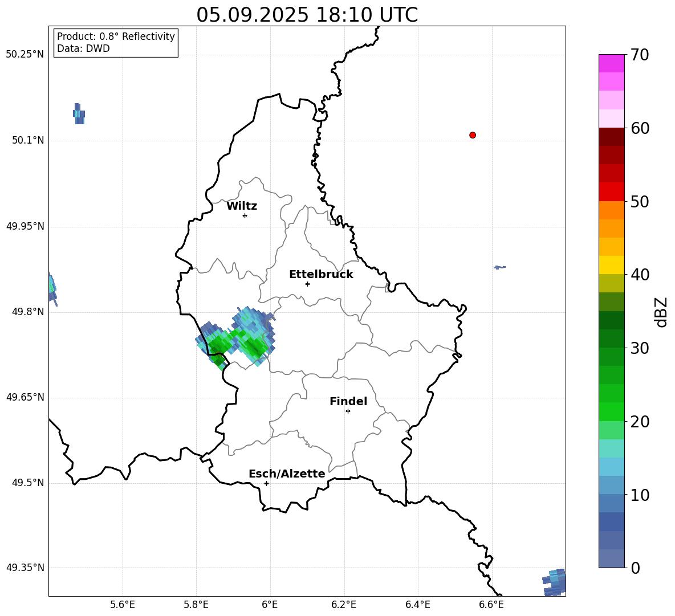675x616 pixels.
Task: Click the dBZ colorbar label
Action: [x=661, y=312]
